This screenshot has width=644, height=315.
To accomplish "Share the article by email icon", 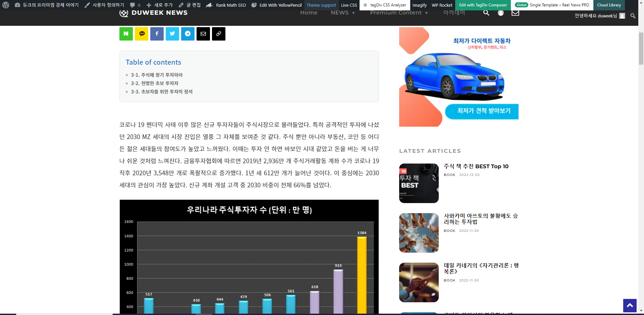I will 203,34.
